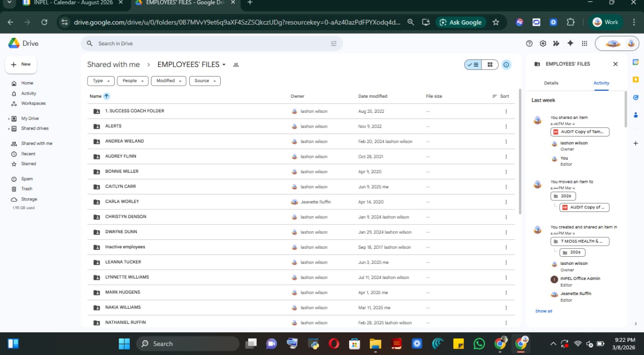This screenshot has height=355, width=644.
Task: Click the New button
Action: (21, 64)
